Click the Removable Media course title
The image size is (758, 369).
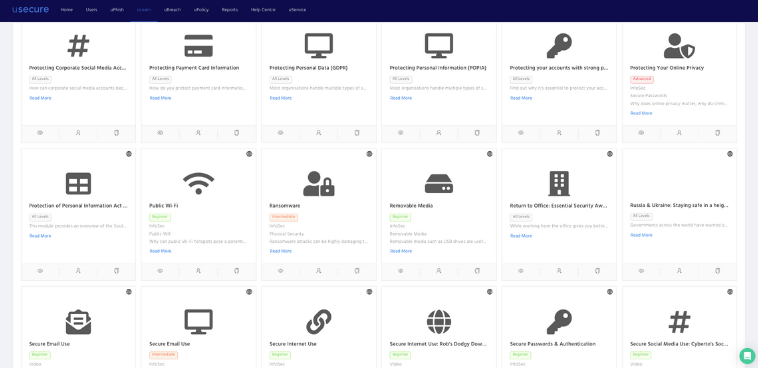[411, 206]
